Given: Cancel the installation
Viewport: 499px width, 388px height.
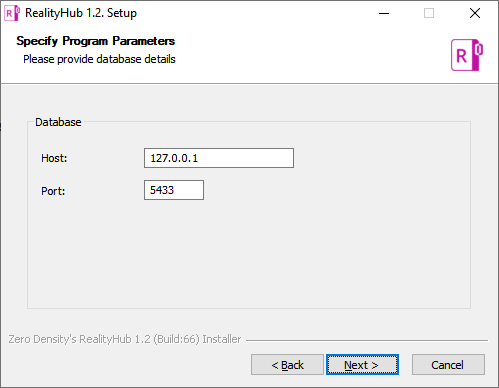Looking at the screenshot, I should [448, 365].
